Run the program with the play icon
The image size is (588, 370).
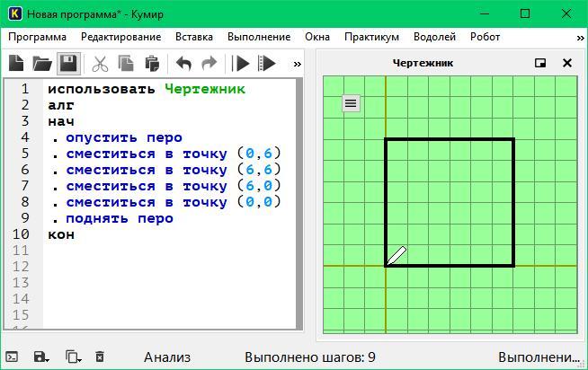pos(240,63)
